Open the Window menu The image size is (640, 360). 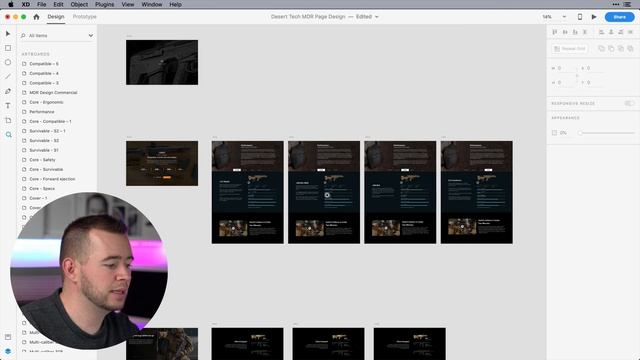tap(152, 4)
